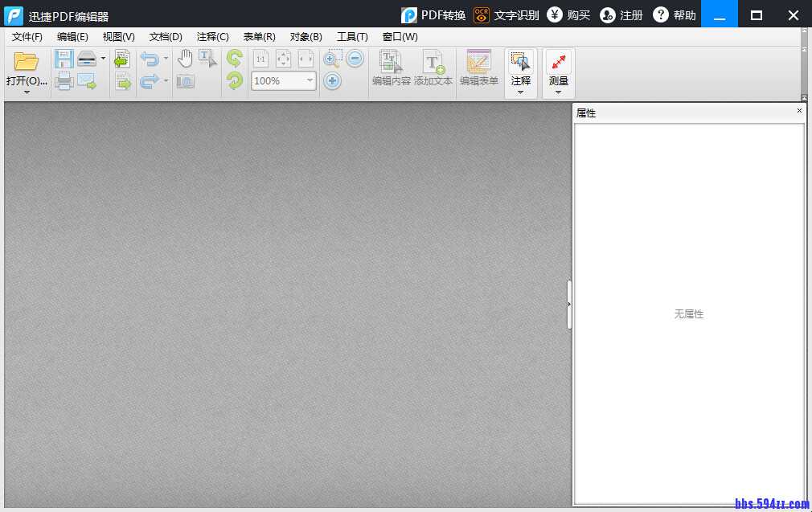Rotate the page counter-clockwise with top green arrow
The height and width of the screenshot is (512, 812).
pos(235,59)
